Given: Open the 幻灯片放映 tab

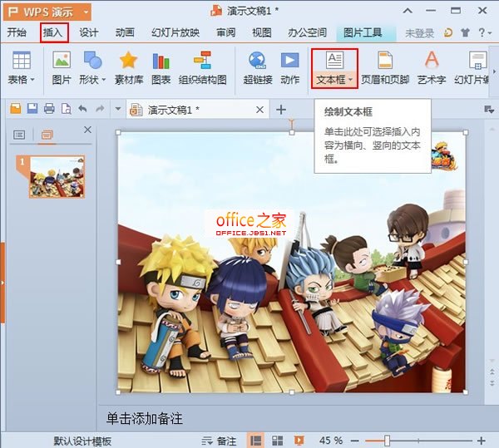Looking at the screenshot, I should [175, 32].
